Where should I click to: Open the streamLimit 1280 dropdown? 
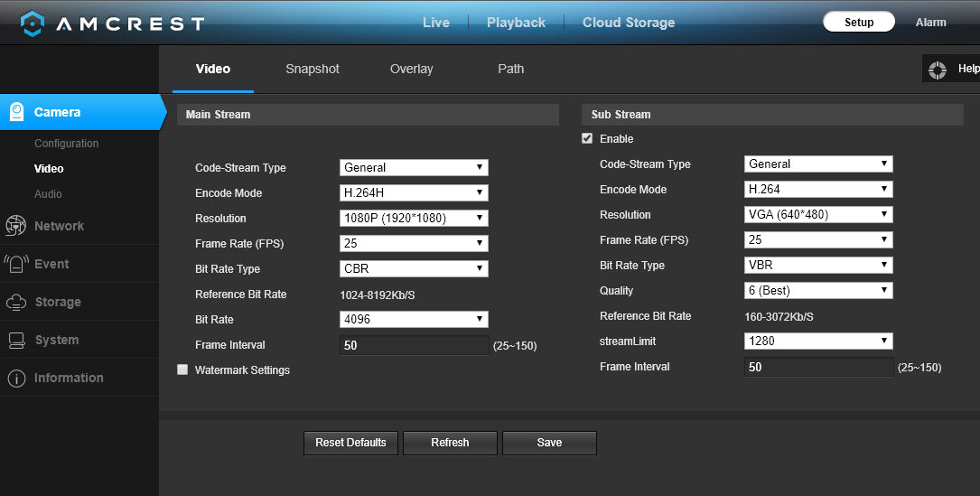coord(818,341)
